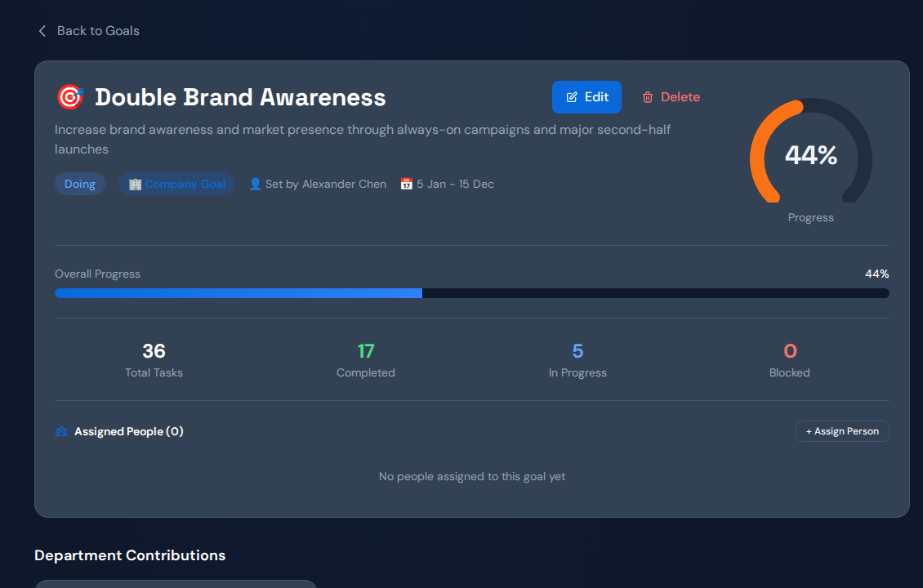923x588 pixels.
Task: Click the people group Assigned icon
Action: click(61, 431)
